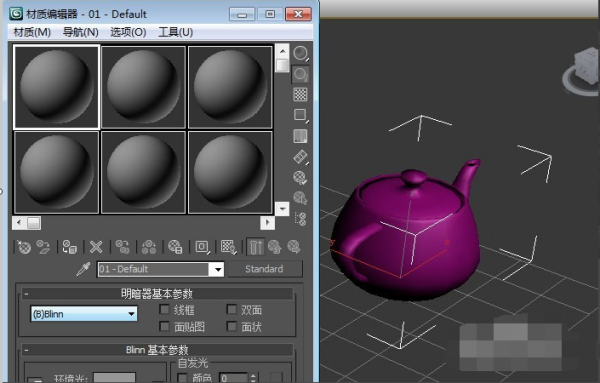
Task: Open the 01 - Default name dropdown arrow
Action: (217, 269)
